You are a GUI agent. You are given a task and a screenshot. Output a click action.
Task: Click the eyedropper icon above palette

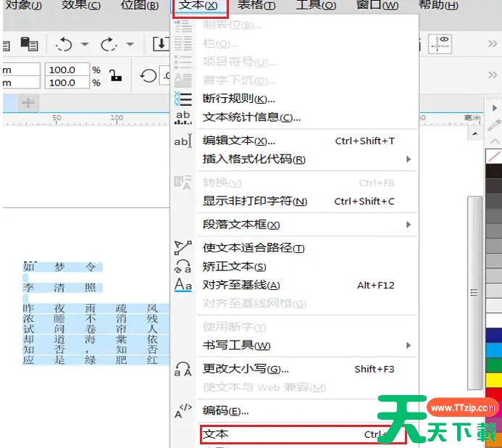494,125
